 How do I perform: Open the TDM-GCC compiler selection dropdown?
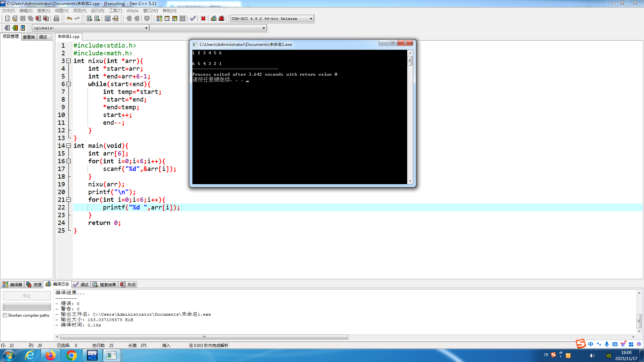(311, 19)
